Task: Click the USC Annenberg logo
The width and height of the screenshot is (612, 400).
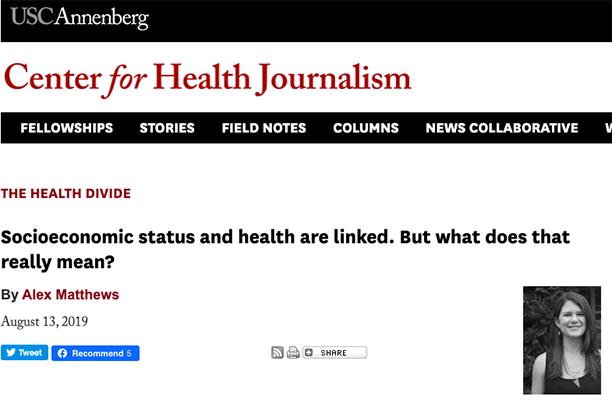Action: [79, 18]
